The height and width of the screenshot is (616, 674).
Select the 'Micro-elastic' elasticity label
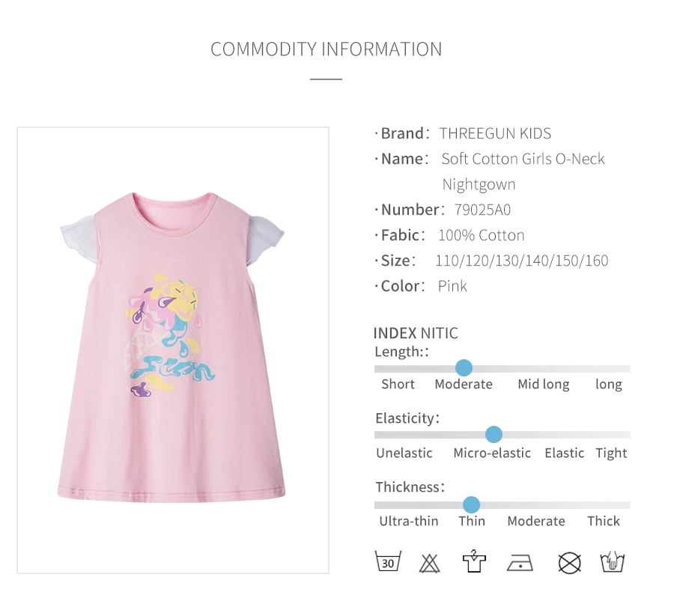pos(491,454)
